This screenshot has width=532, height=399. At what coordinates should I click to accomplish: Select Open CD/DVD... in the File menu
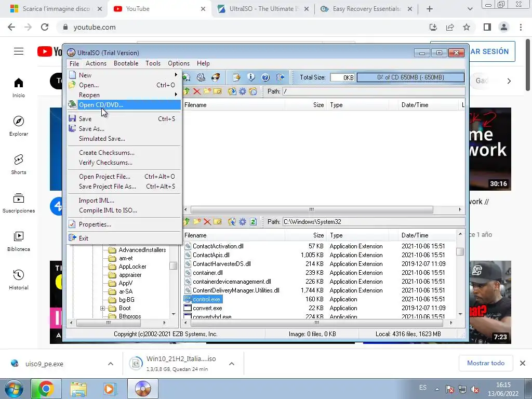coord(124,105)
